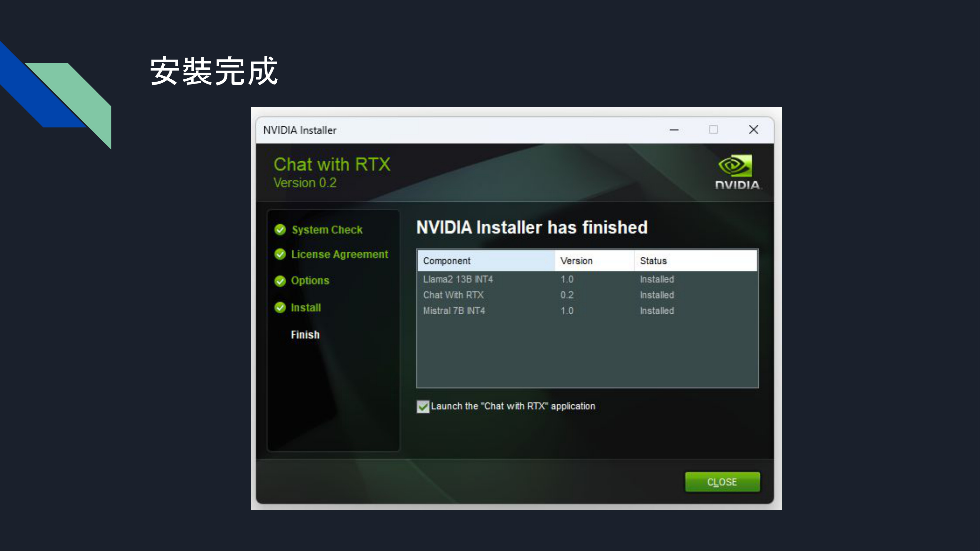Sort by the Component column header
The image size is (980, 551).
(486, 260)
